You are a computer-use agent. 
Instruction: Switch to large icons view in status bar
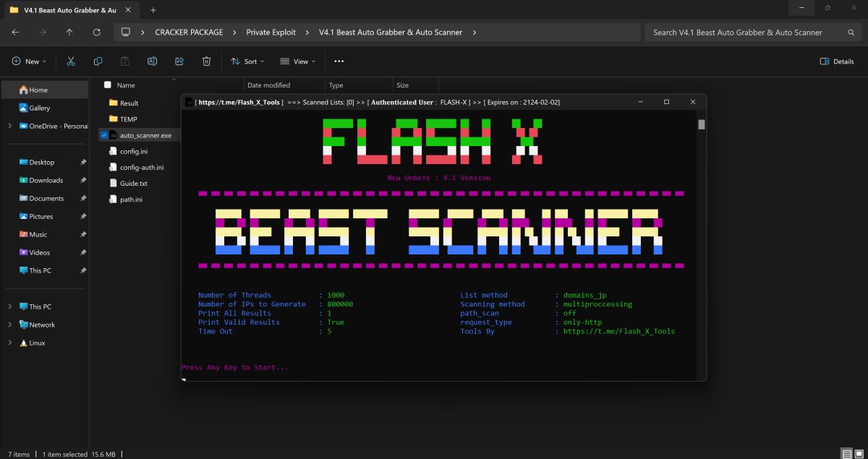859,454
